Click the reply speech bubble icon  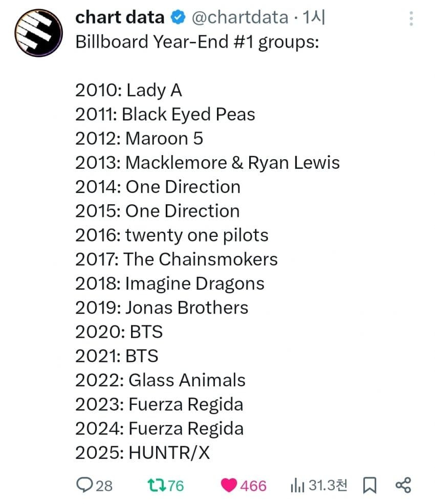(84, 485)
